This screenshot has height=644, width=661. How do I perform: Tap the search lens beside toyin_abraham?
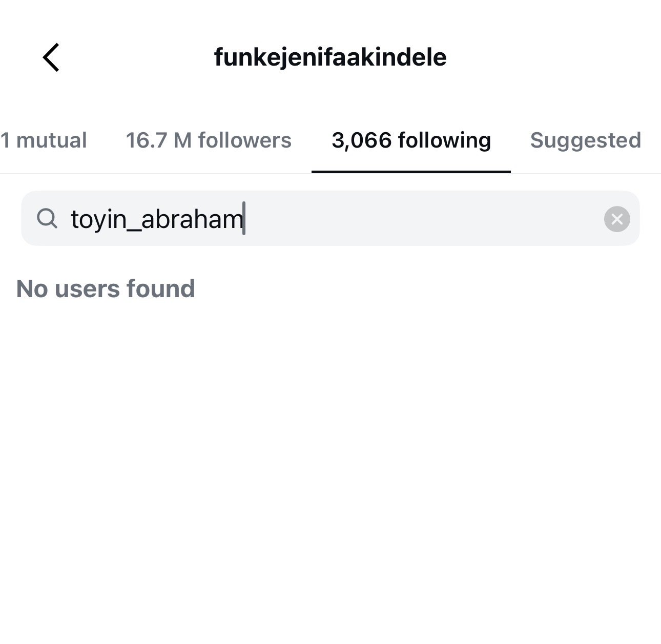[x=47, y=219]
